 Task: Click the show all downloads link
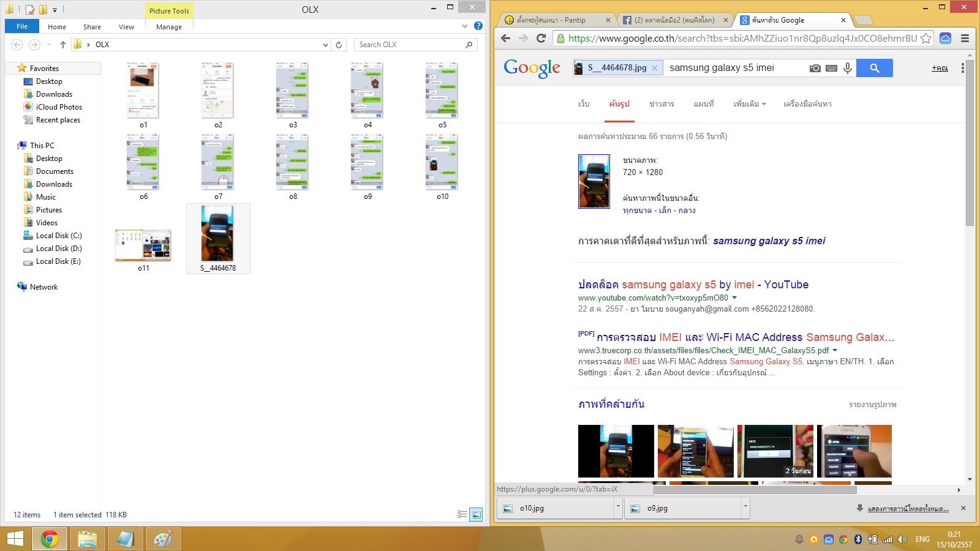pos(908,508)
